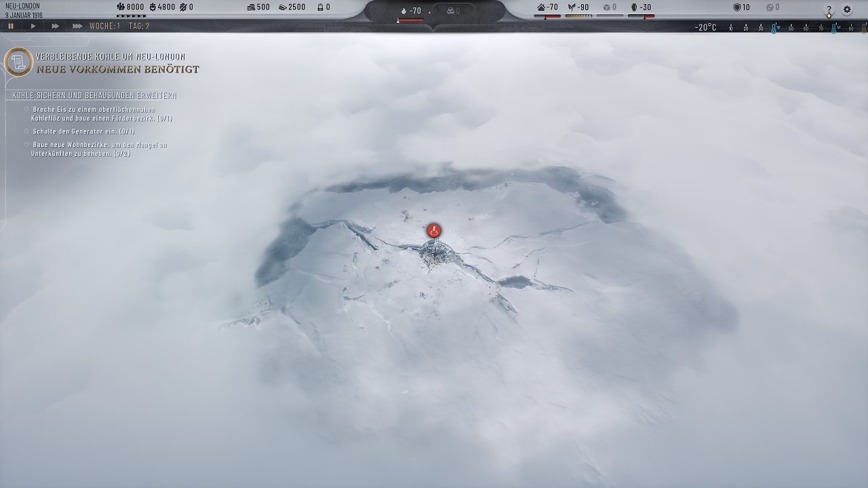Viewport: 868px width, 488px height.
Task: Click the red heat deficit bar under -70
Action: [410, 20]
